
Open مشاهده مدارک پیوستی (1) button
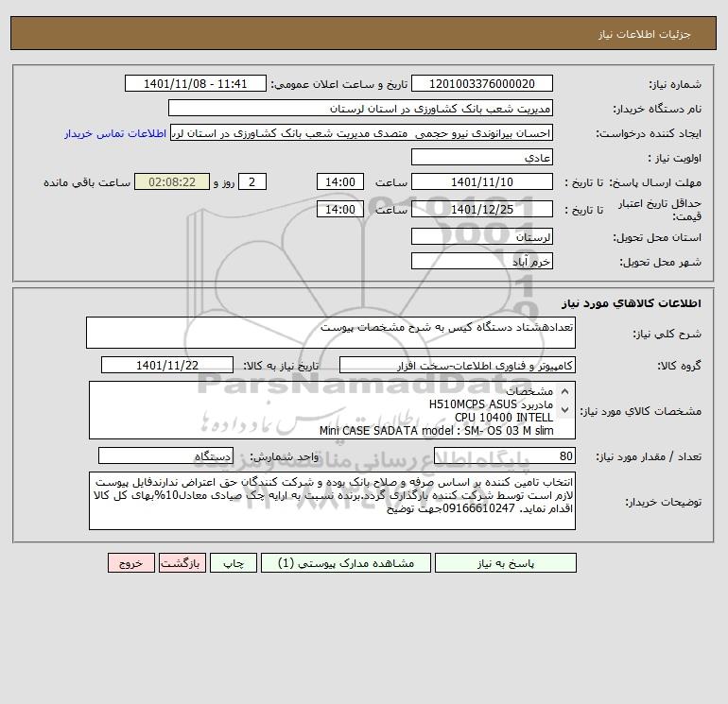coord(346,563)
